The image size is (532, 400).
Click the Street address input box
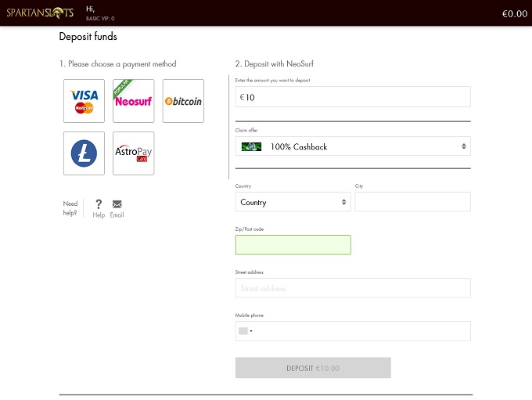pos(353,288)
